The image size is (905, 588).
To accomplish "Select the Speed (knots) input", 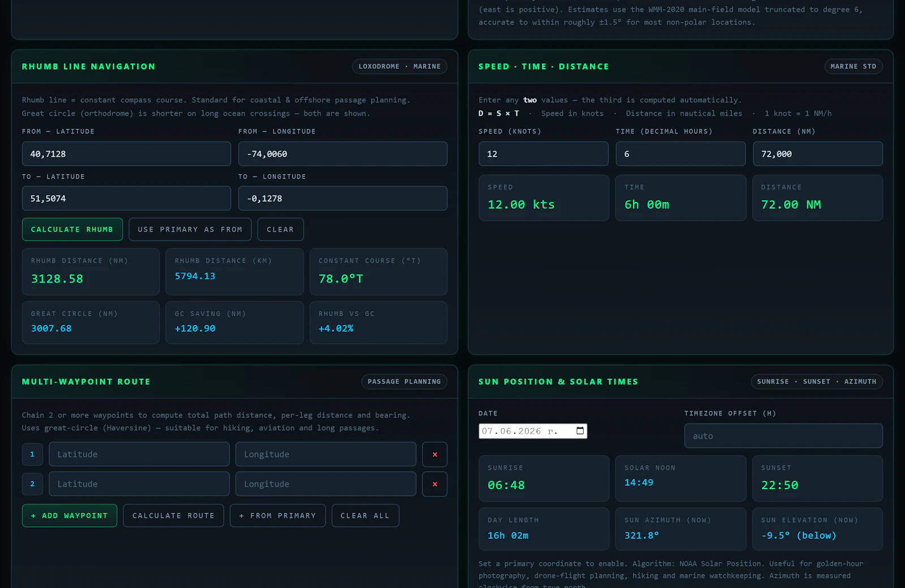I will 544,154.
